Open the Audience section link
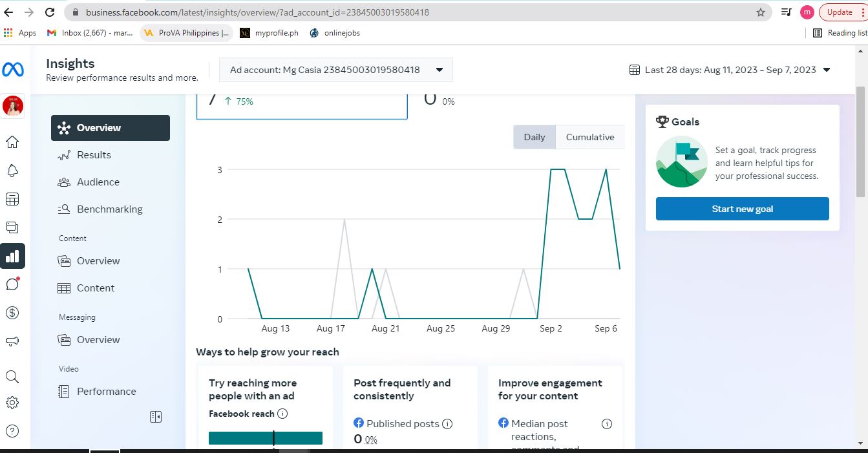The image size is (868, 453). (x=98, y=182)
